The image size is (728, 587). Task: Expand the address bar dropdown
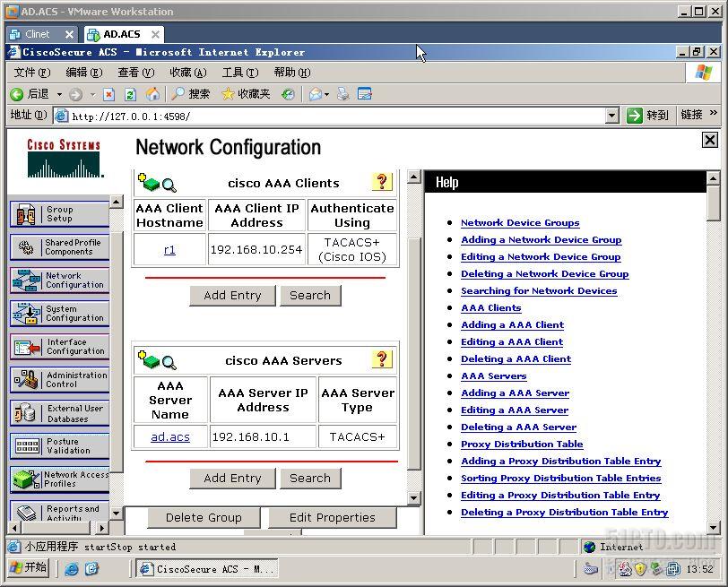click(612, 115)
